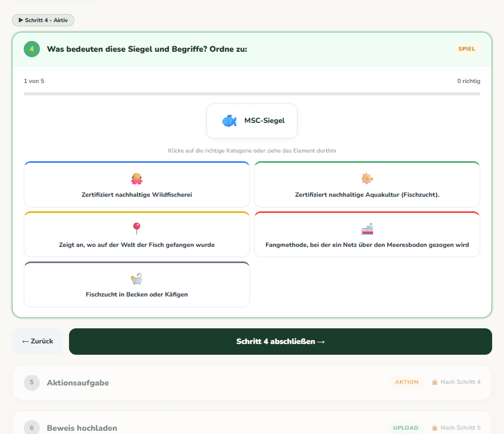Image resolution: width=504 pixels, height=434 pixels.
Task: Click the bathtub icon in the Fischzucht card
Action: (x=136, y=278)
